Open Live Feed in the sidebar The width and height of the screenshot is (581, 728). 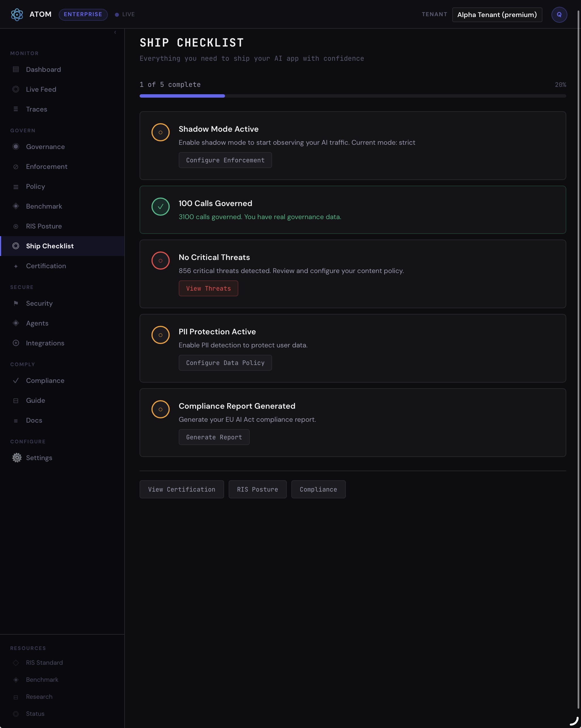[41, 89]
